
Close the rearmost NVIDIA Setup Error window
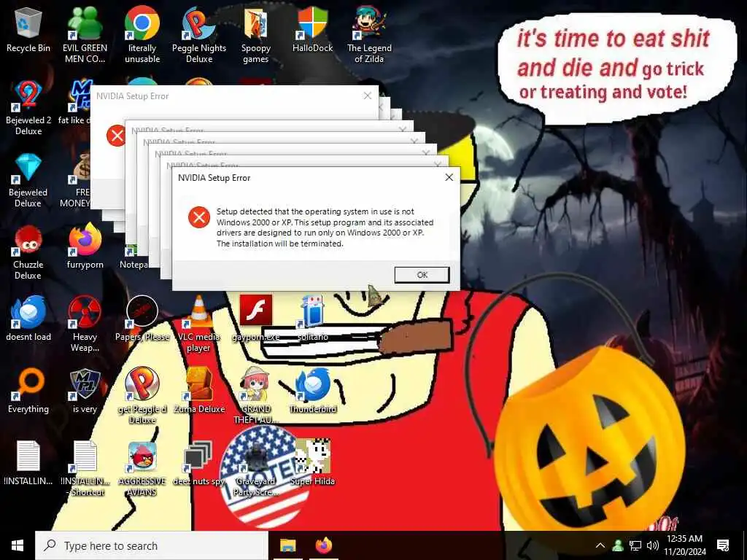(x=368, y=96)
